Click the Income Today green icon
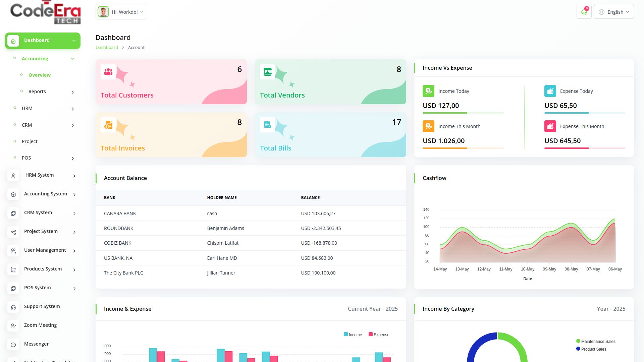The width and height of the screenshot is (644, 362). 428,91
